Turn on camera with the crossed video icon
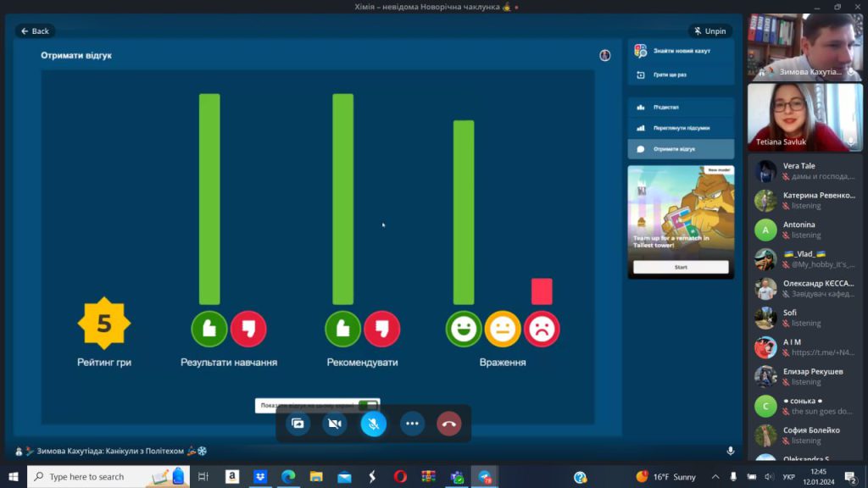This screenshot has height=488, width=868. (x=336, y=423)
